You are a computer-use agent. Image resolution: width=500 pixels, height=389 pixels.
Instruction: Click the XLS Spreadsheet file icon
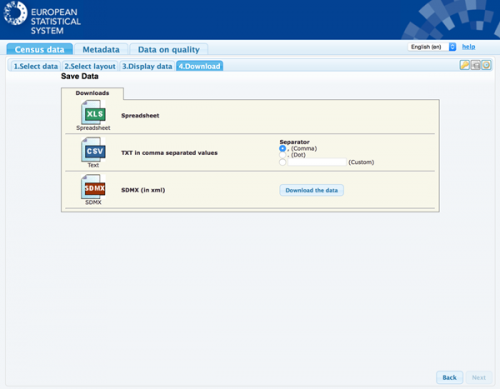coord(93,113)
